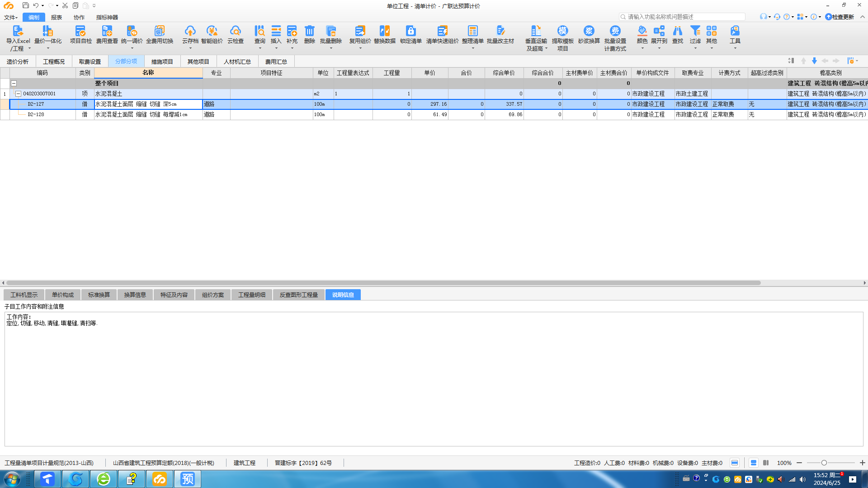Click the undo arrow in title bar
Screen dimensions: 868x488
point(36,6)
